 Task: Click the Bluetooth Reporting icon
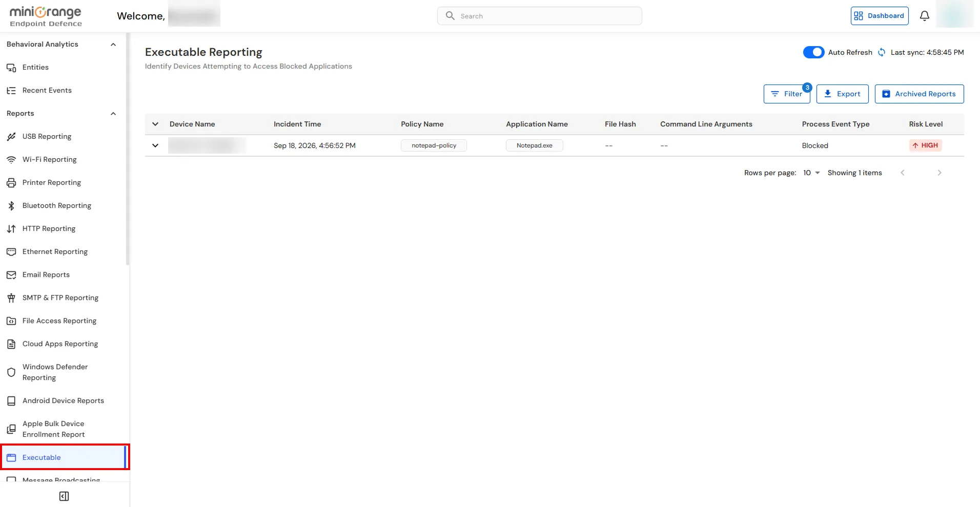tap(11, 206)
